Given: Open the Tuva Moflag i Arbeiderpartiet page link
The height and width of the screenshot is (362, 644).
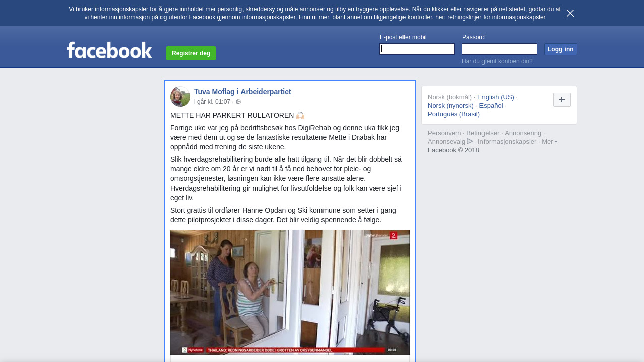Looking at the screenshot, I should pyautogui.click(x=243, y=92).
